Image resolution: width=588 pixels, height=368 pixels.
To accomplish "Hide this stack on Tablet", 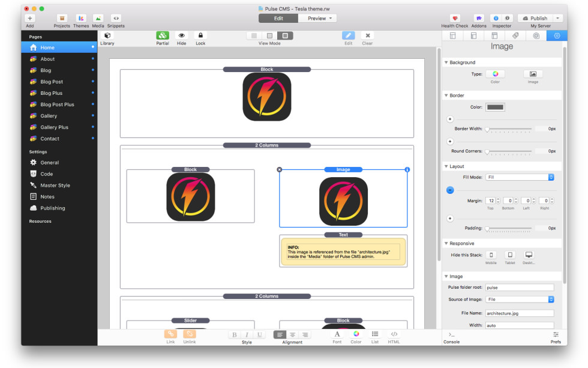I will tap(510, 255).
